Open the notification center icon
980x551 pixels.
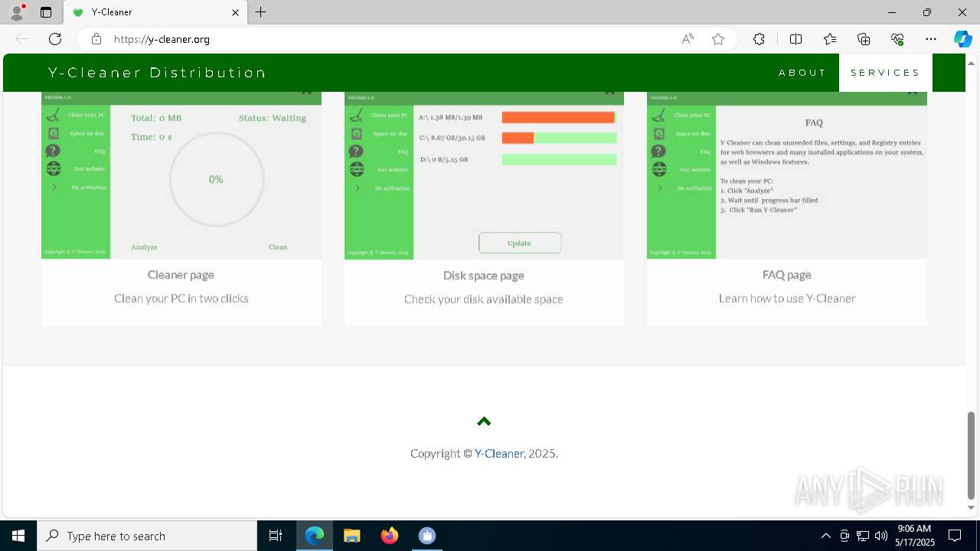(955, 536)
